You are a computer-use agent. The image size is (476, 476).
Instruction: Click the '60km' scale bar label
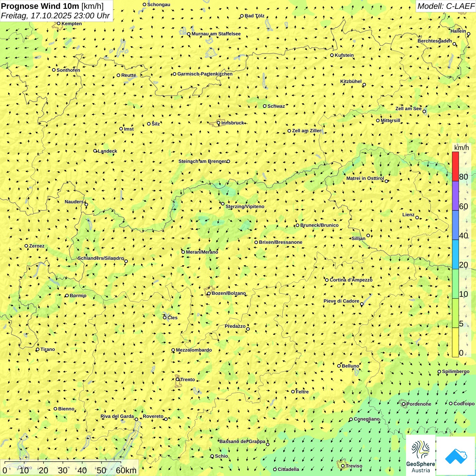click(126, 471)
